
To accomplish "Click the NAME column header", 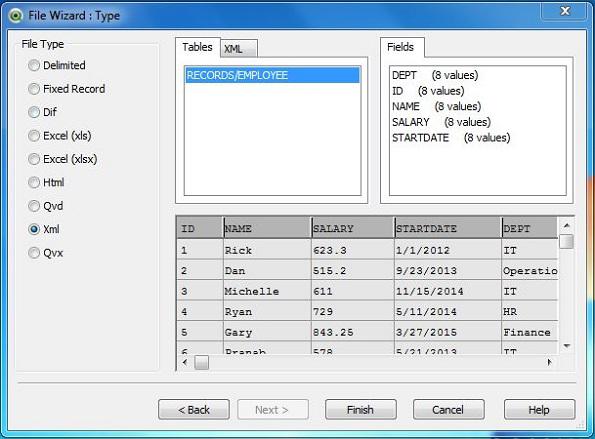I will (268, 228).
